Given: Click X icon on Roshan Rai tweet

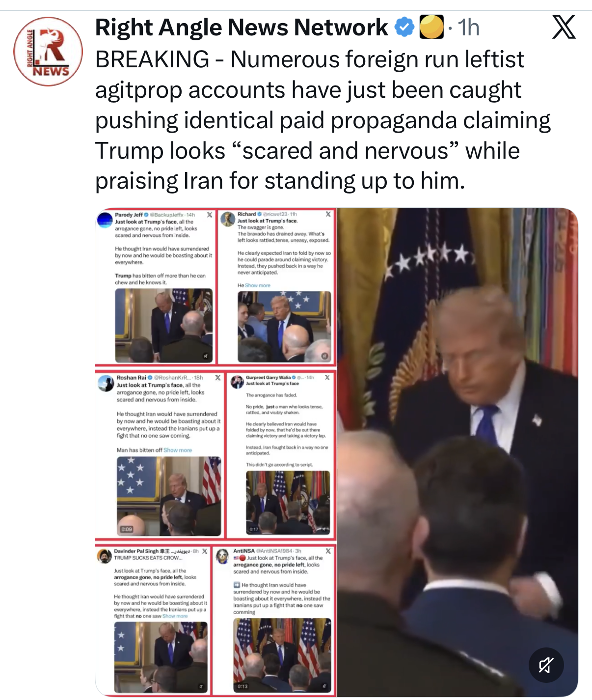Looking at the screenshot, I should click(218, 378).
